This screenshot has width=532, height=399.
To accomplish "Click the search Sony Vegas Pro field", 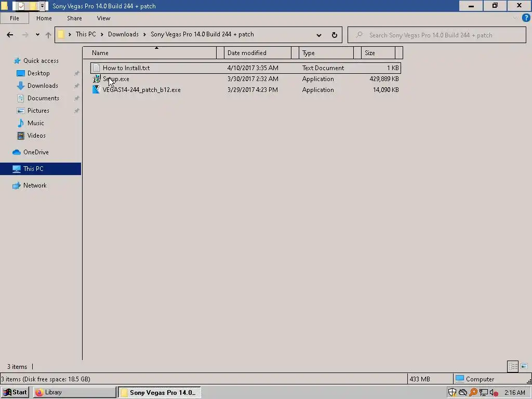I will pos(436,35).
